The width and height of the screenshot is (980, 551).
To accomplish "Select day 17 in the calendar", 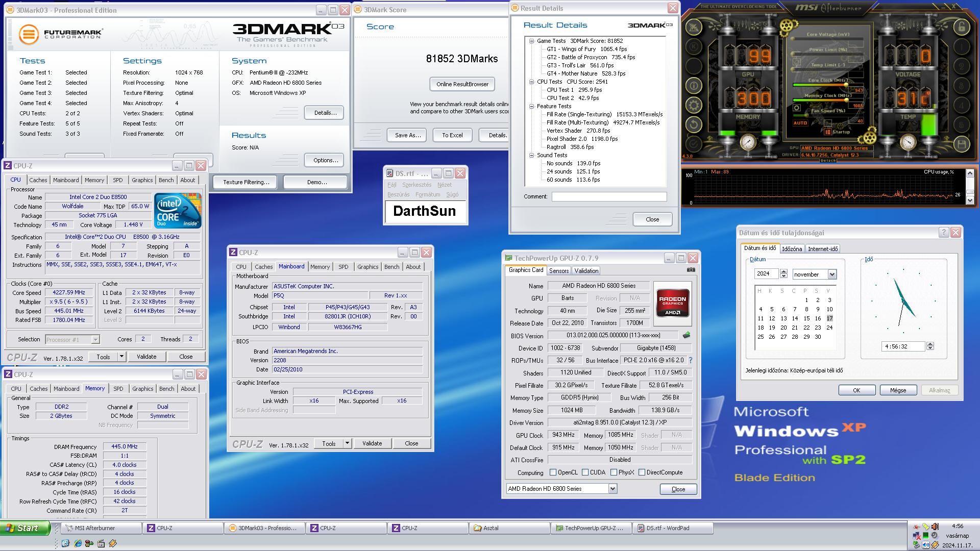I will tap(829, 318).
